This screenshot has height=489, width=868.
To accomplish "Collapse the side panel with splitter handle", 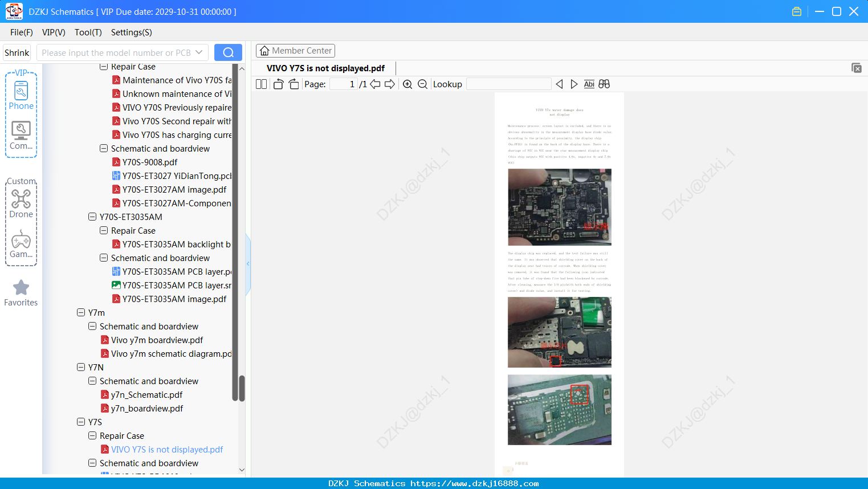I will click(x=248, y=263).
